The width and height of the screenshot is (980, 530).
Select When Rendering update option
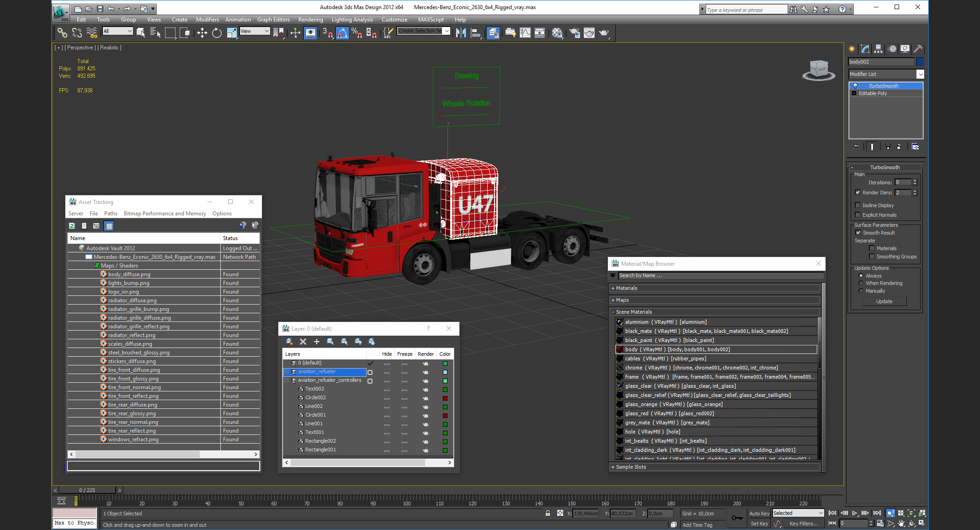pos(861,283)
